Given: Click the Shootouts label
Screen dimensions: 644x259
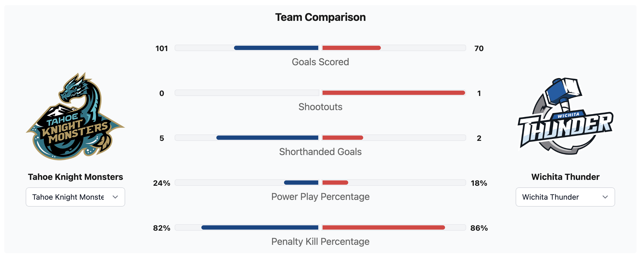Looking at the screenshot, I should [320, 107].
